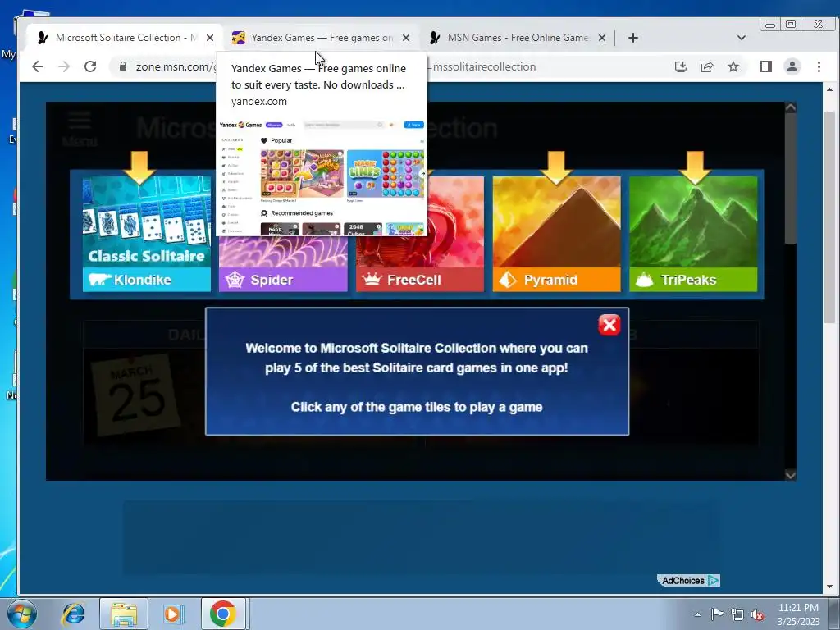Open the tab search chevron
This screenshot has width=840, height=630.
pyautogui.click(x=742, y=38)
